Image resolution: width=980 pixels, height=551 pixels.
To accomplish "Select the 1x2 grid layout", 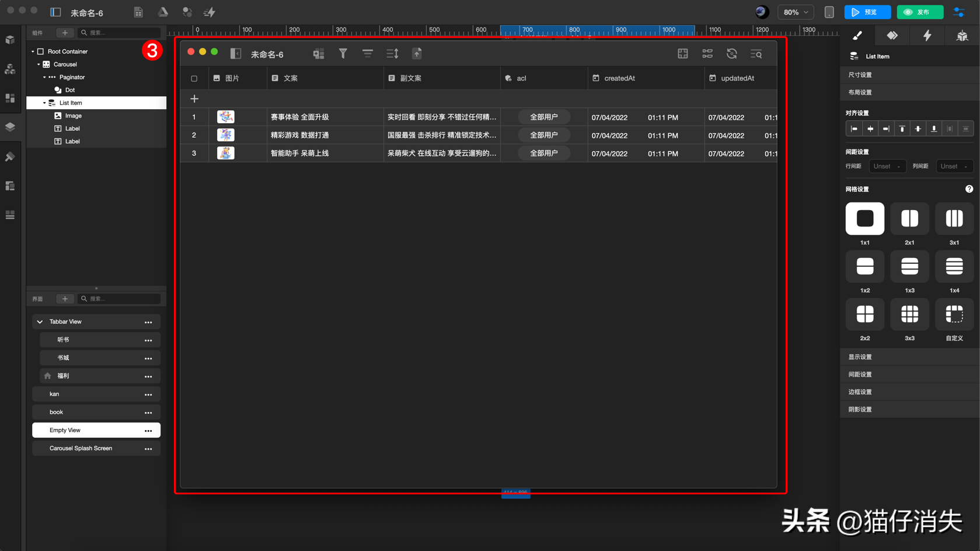I will click(x=865, y=267).
